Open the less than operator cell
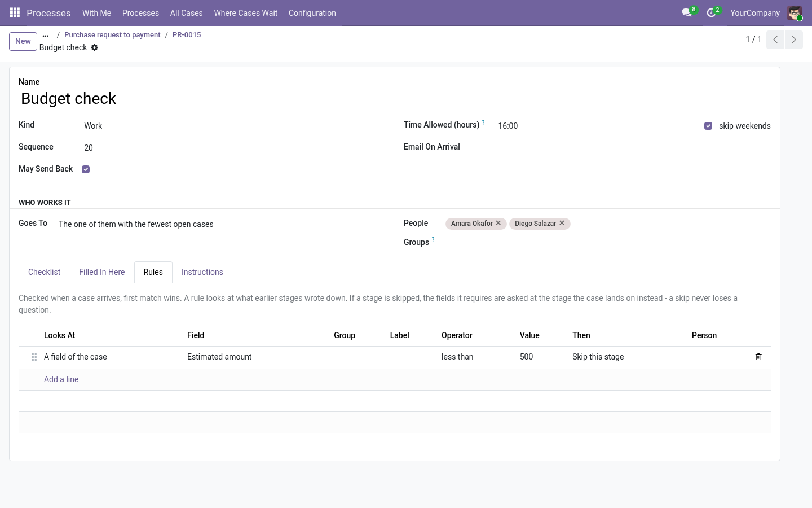 (476, 357)
